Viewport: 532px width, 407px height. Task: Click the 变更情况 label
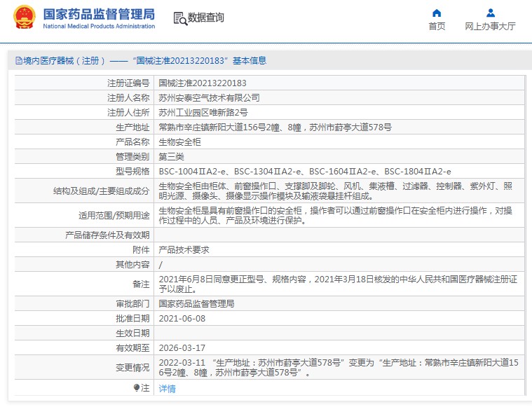coord(132,367)
